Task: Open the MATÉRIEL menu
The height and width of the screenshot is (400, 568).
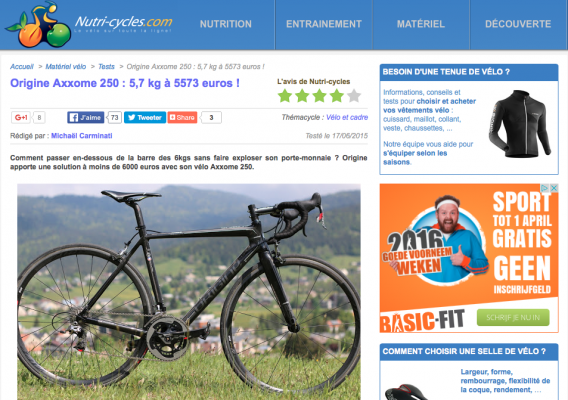Action: 421,24
